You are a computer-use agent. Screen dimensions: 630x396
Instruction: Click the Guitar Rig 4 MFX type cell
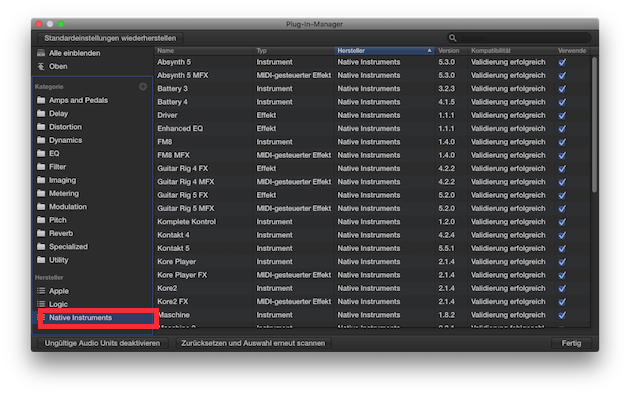point(294,182)
